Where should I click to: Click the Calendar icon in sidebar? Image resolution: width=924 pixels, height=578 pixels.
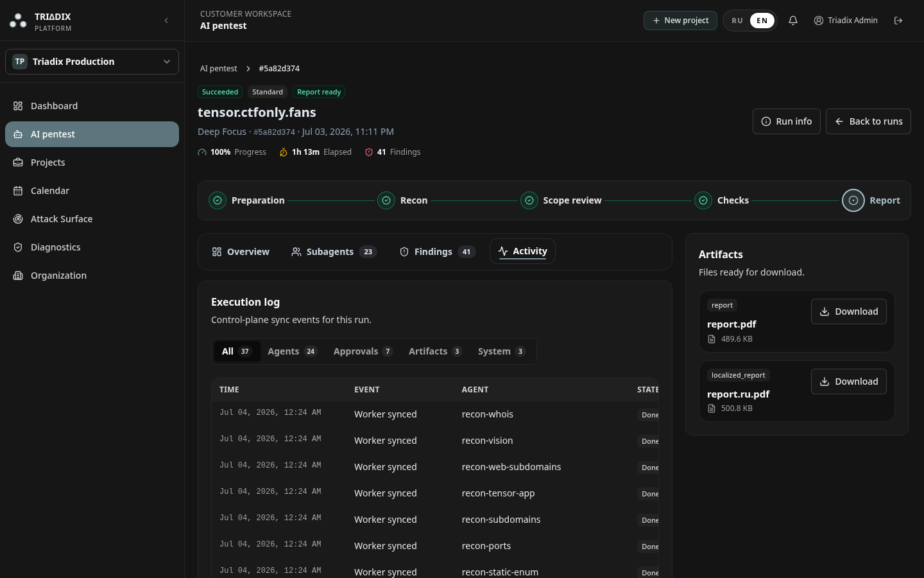[18, 191]
